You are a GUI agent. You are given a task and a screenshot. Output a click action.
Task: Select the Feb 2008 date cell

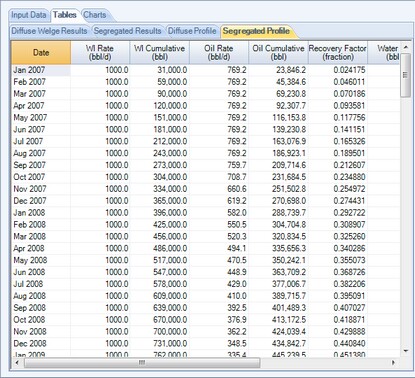point(41,225)
